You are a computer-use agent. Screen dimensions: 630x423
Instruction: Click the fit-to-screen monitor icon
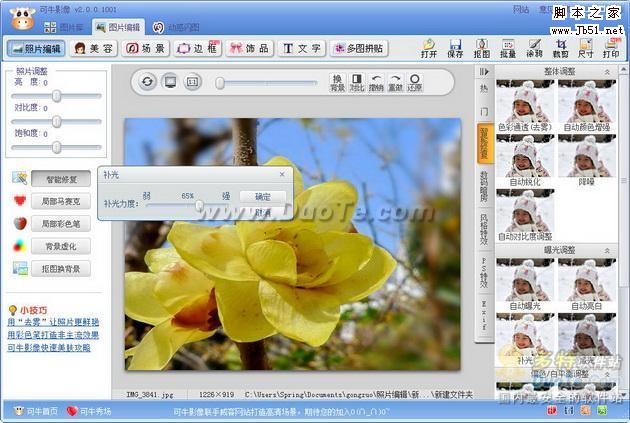click(170, 82)
